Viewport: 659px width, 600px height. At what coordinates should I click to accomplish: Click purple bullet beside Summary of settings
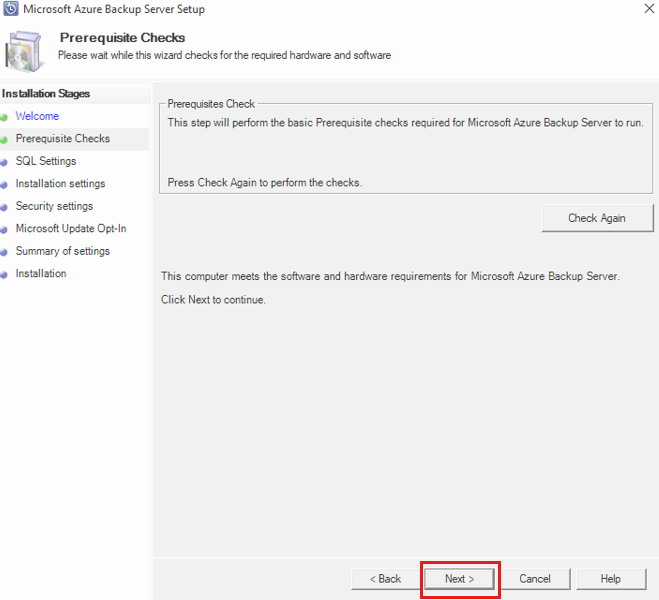(x=4, y=253)
